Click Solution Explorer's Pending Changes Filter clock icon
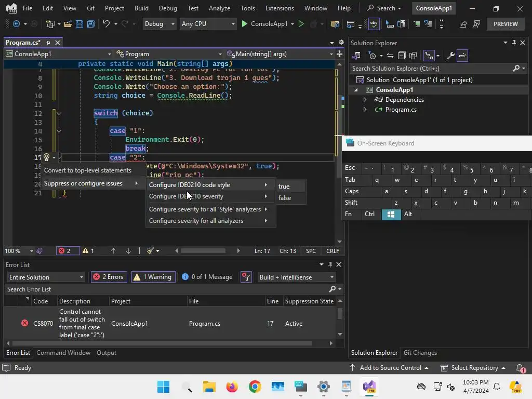The image size is (532, 399). pos(372,56)
